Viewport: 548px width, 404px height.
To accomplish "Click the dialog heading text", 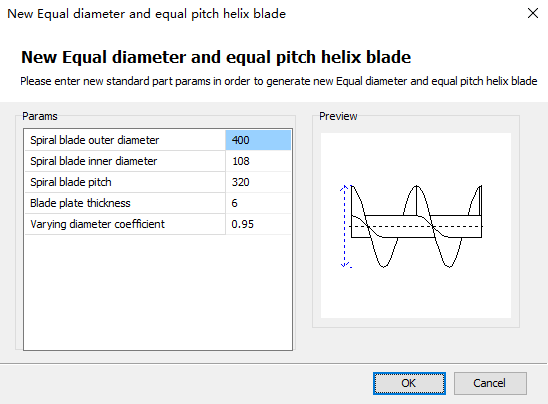I will click(x=216, y=57).
